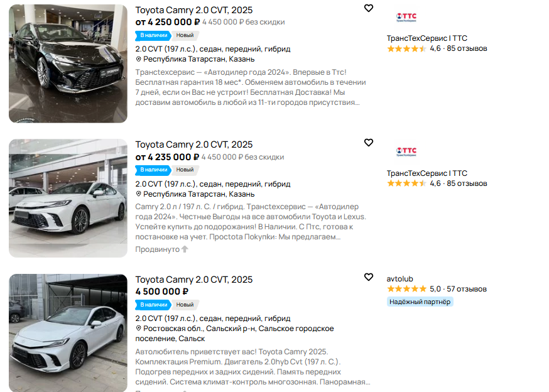
Task: Click Новый badge in the 4 235 000 ₽ listing
Action: [x=185, y=170]
